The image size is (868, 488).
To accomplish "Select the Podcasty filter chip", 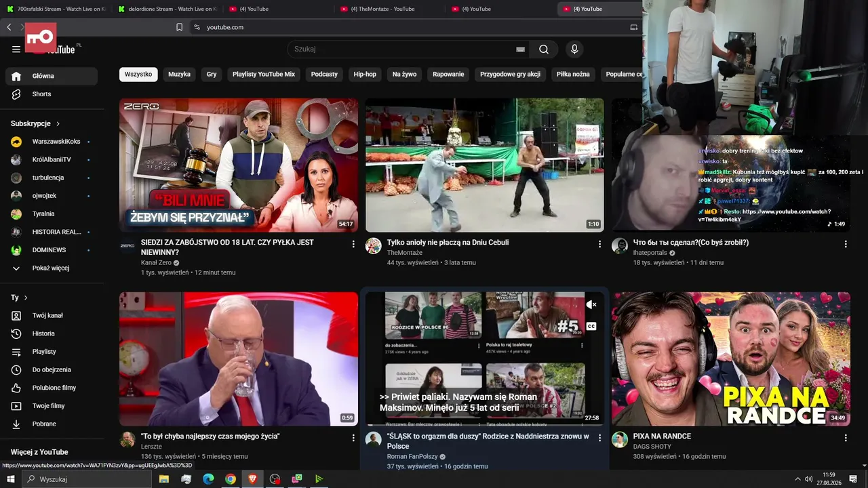I will click(x=324, y=75).
